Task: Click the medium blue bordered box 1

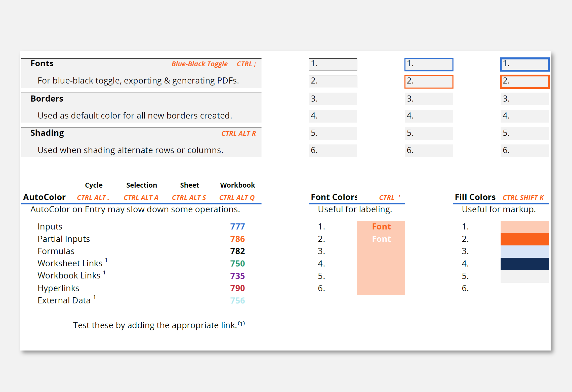Action: [429, 64]
